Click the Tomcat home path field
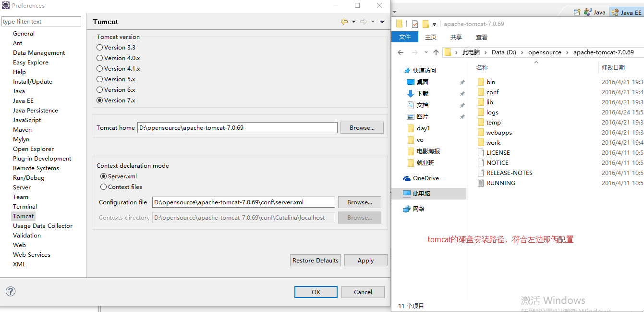The image size is (644, 312). [x=237, y=128]
